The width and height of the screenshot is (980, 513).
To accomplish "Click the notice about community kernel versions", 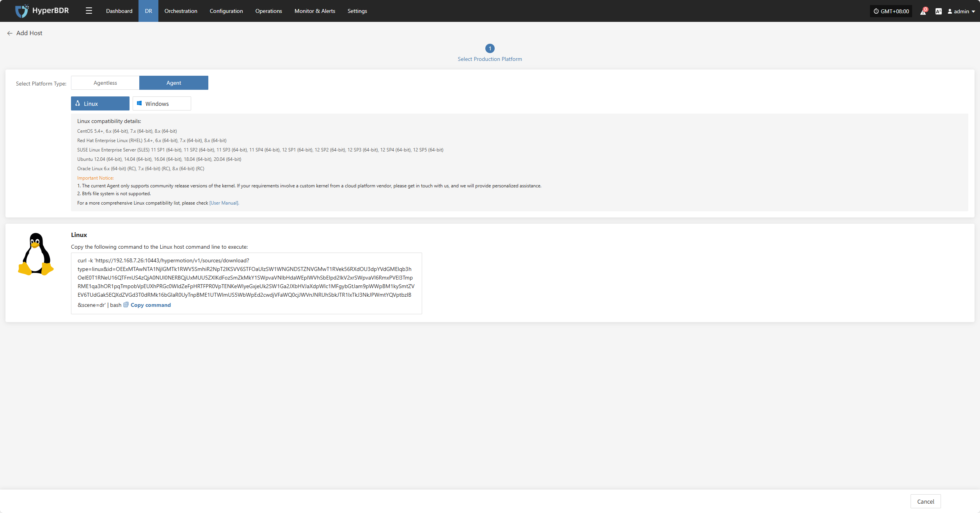I will point(309,186).
